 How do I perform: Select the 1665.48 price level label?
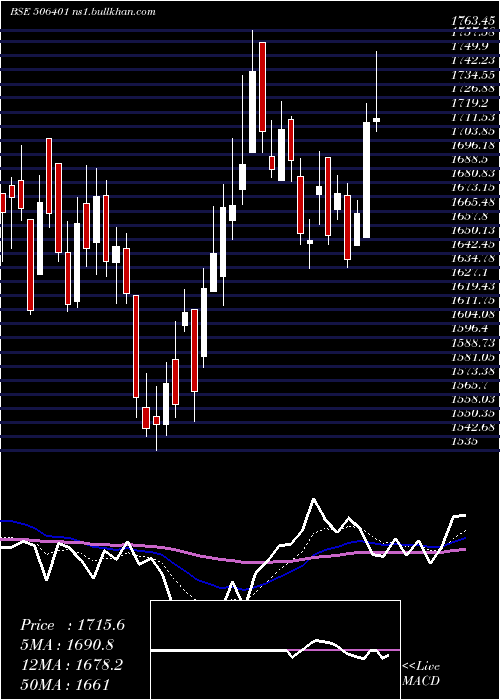(472, 202)
